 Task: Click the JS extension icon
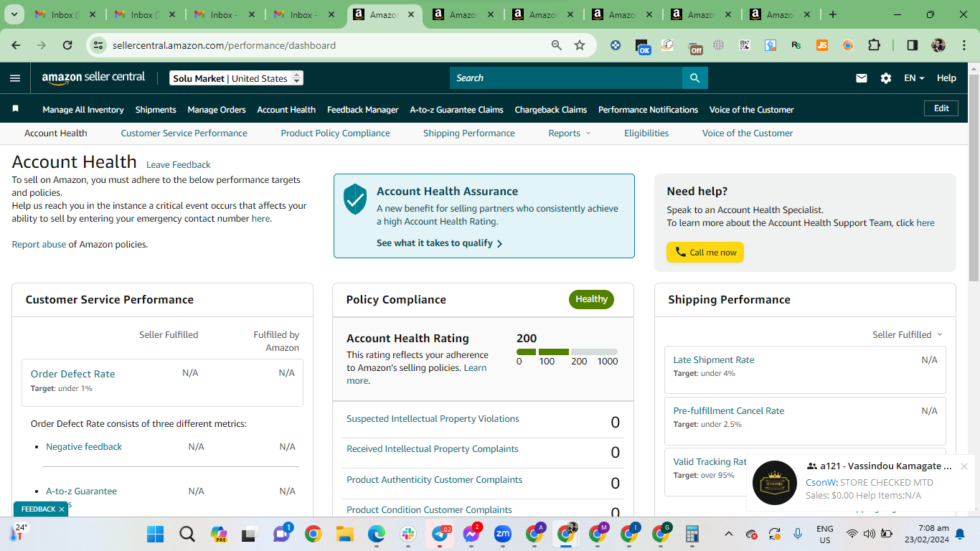(822, 45)
